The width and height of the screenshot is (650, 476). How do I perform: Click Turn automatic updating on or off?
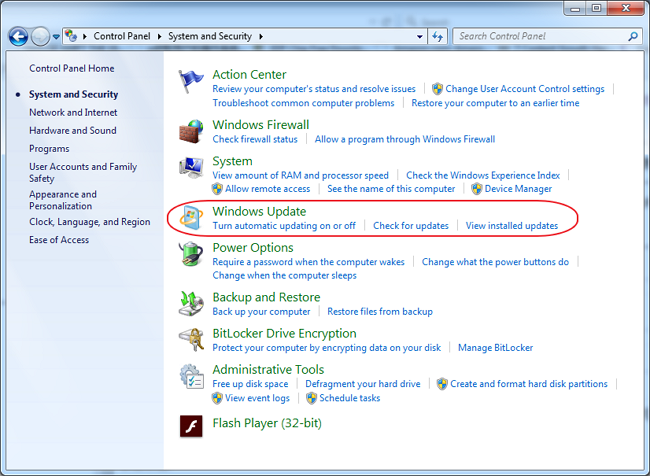point(284,226)
